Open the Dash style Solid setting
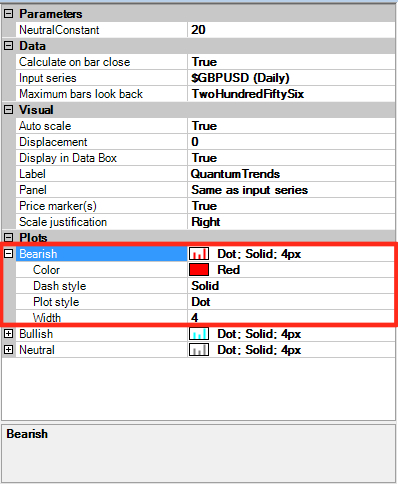 291,286
